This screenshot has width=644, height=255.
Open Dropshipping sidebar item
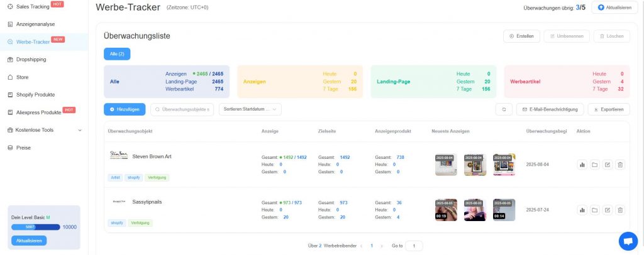[31, 60]
